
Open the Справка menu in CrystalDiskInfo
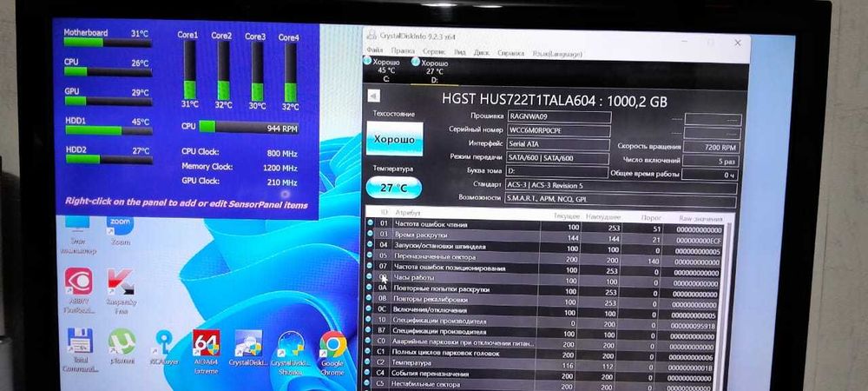click(510, 53)
